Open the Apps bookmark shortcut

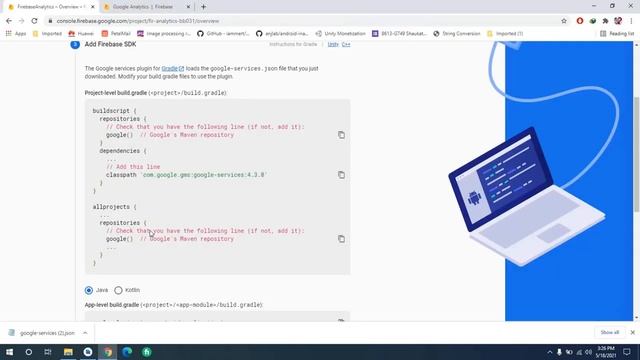pyautogui.click(x=16, y=33)
